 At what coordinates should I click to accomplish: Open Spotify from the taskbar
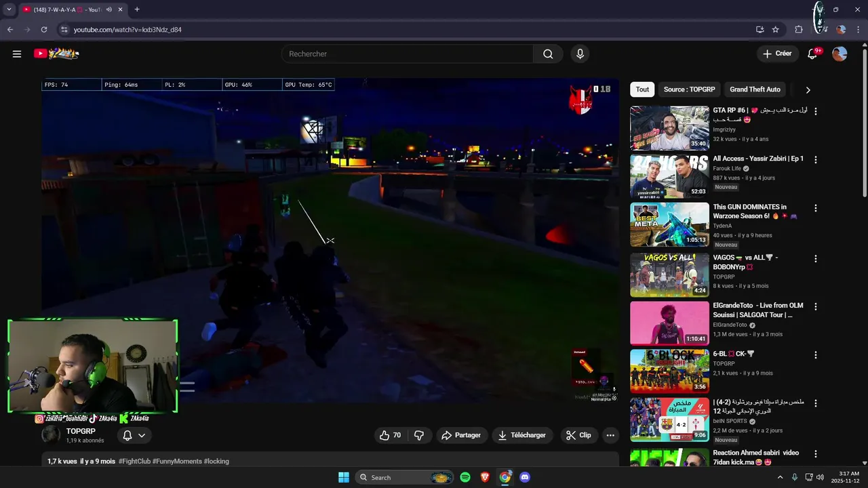pos(465,477)
